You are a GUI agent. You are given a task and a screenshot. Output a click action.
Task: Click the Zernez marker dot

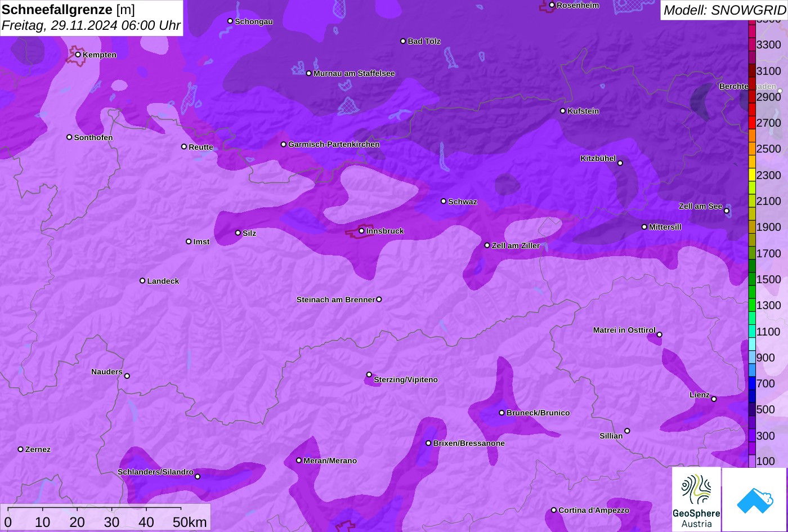pos(21,449)
